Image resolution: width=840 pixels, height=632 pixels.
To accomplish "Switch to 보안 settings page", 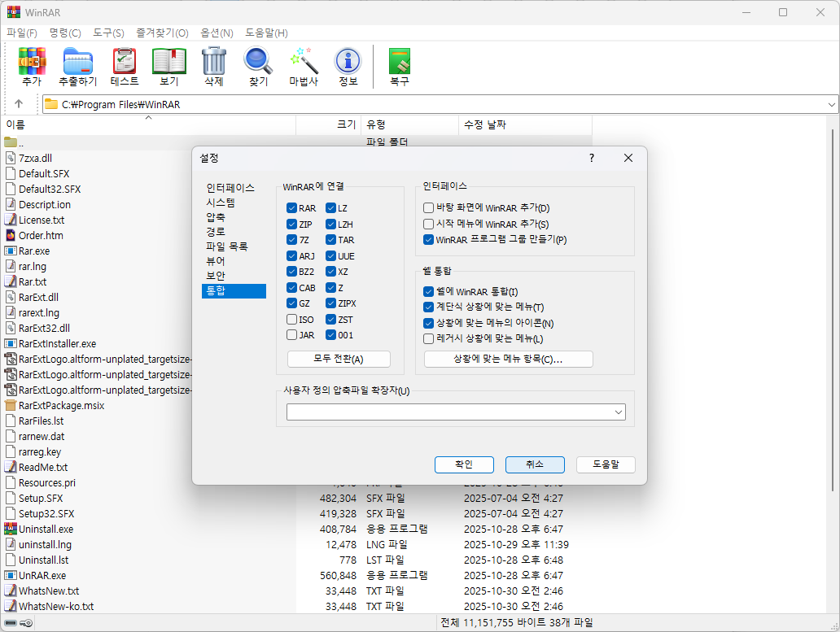I will (216, 276).
